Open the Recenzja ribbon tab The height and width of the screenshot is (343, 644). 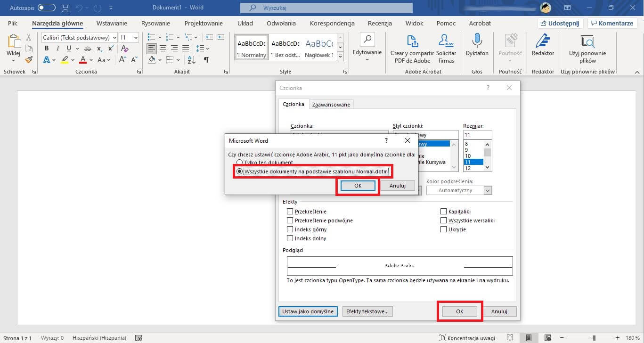380,23
